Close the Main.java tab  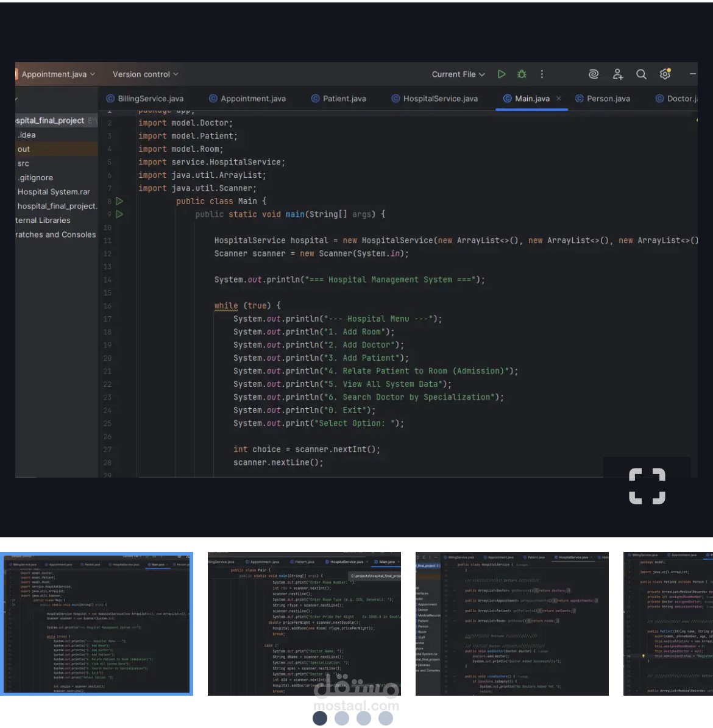[559, 98]
